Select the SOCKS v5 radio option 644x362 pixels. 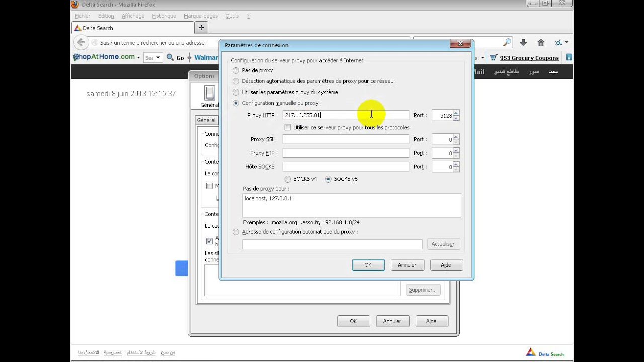(329, 179)
